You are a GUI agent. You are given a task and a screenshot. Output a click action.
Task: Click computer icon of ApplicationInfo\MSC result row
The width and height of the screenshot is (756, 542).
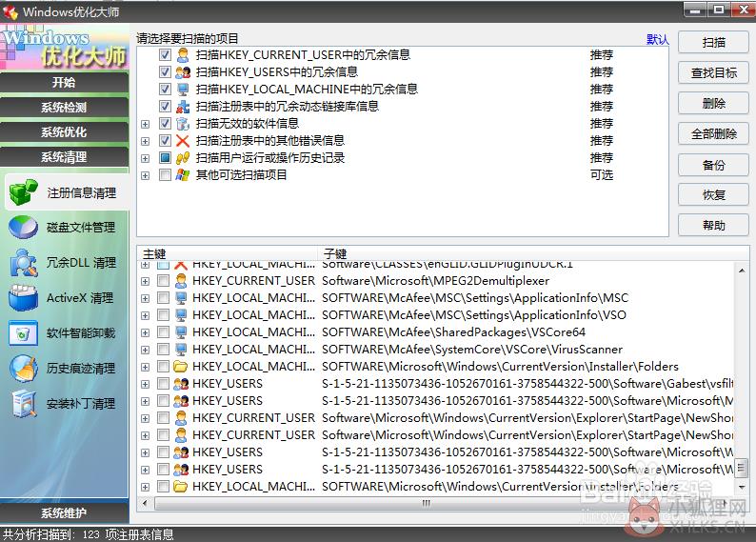(x=181, y=298)
